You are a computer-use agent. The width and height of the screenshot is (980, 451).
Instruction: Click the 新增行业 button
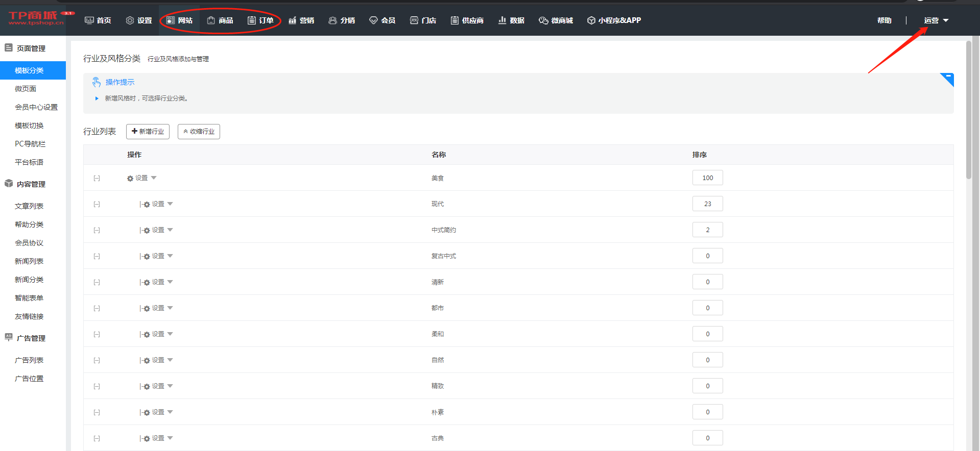[148, 132]
